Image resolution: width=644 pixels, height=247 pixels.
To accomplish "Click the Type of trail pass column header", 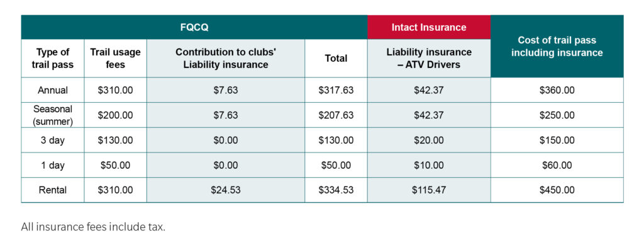I will (x=53, y=59).
